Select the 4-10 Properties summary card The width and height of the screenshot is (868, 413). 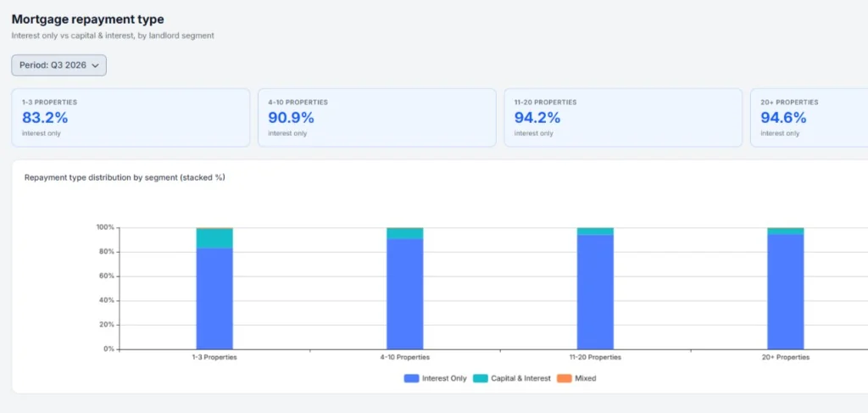pos(377,118)
